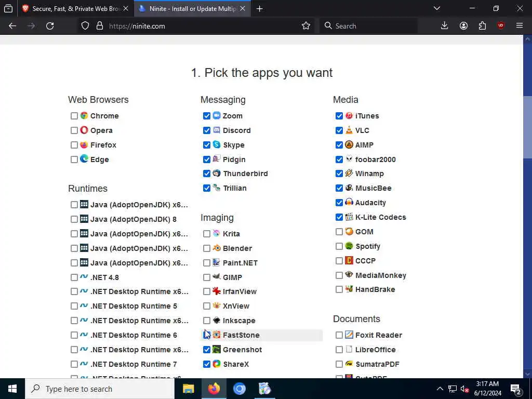Open the Firefox hamburger application menu
532x399 pixels.
click(520, 26)
